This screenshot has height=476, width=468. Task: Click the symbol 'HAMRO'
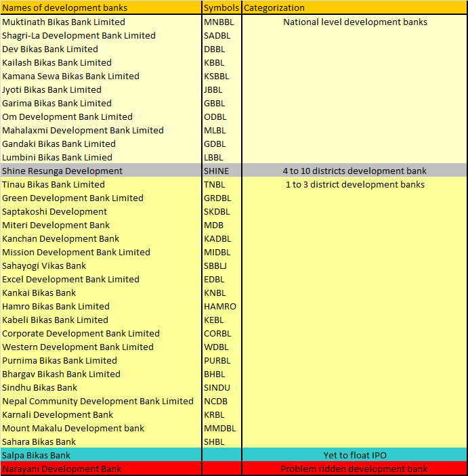221,306
